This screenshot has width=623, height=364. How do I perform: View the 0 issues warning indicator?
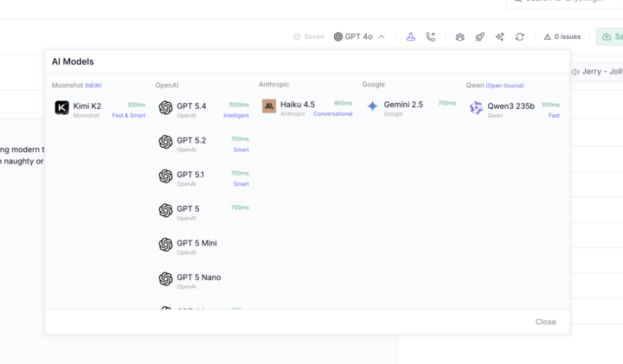(562, 37)
